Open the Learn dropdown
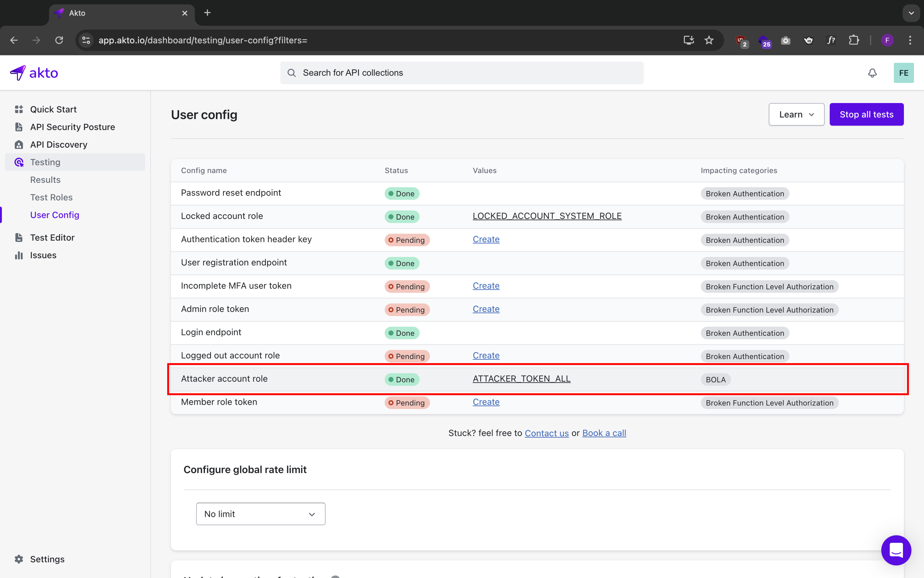 (796, 114)
